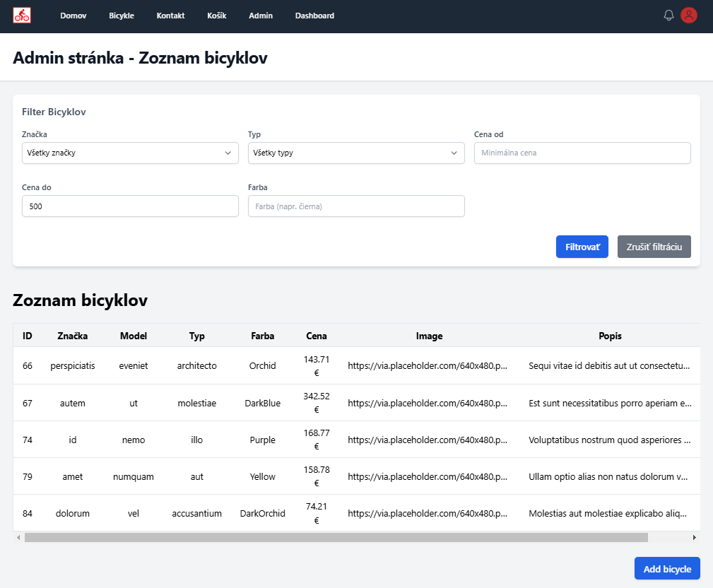The image size is (713, 588).
Task: Click the Farba color input field
Action: tap(356, 206)
